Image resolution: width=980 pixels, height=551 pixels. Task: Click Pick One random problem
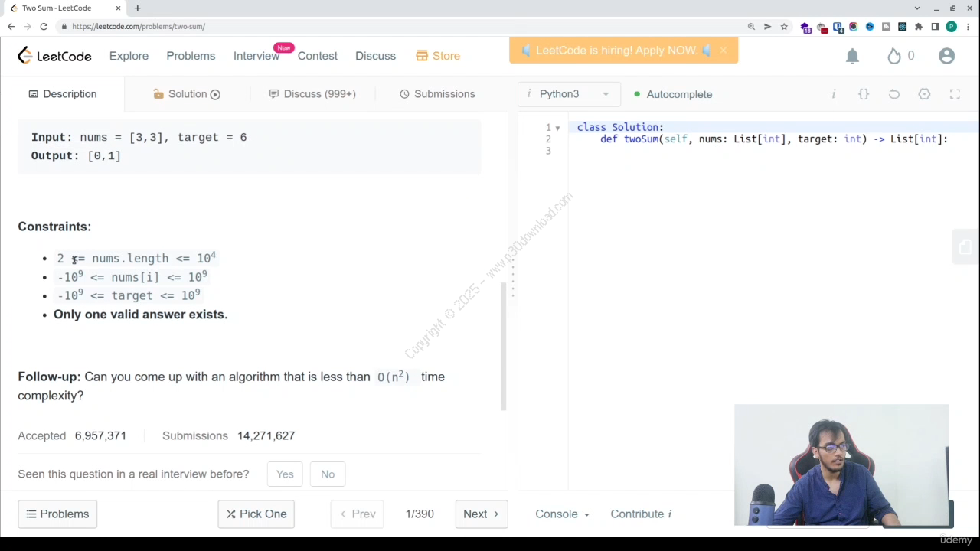coord(256,514)
